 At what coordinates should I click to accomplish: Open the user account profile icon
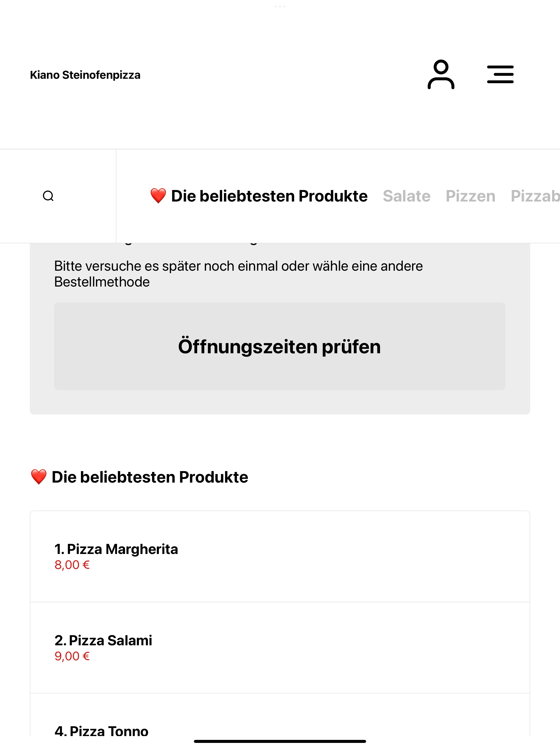[441, 75]
